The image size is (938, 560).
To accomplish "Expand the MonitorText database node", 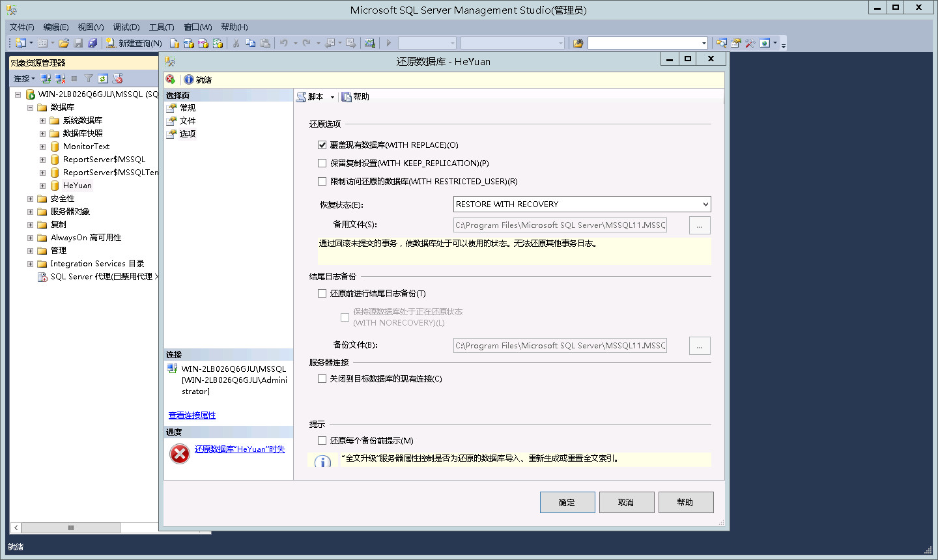I will coord(42,147).
